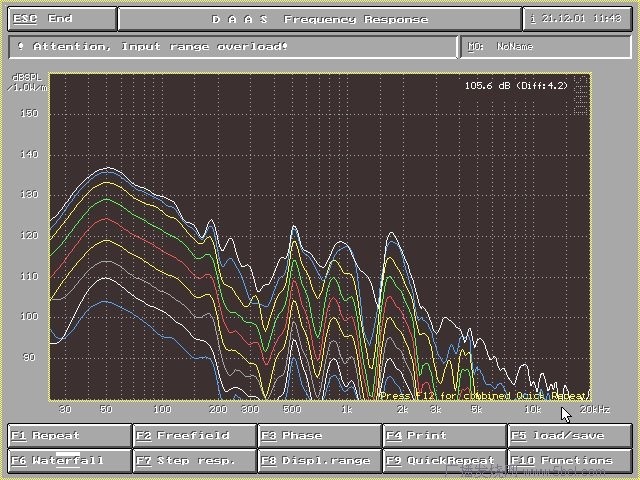This screenshot has width=640, height=480.
Task: Click the F12 combined QuickRepeat hint text
Action: [483, 396]
